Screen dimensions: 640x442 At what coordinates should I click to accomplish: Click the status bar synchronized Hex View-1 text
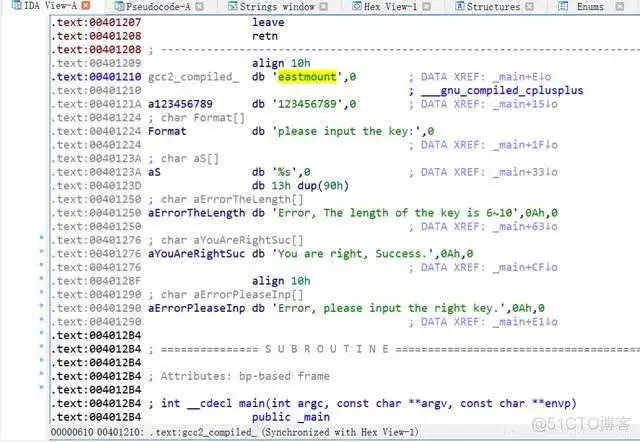click(x=340, y=432)
